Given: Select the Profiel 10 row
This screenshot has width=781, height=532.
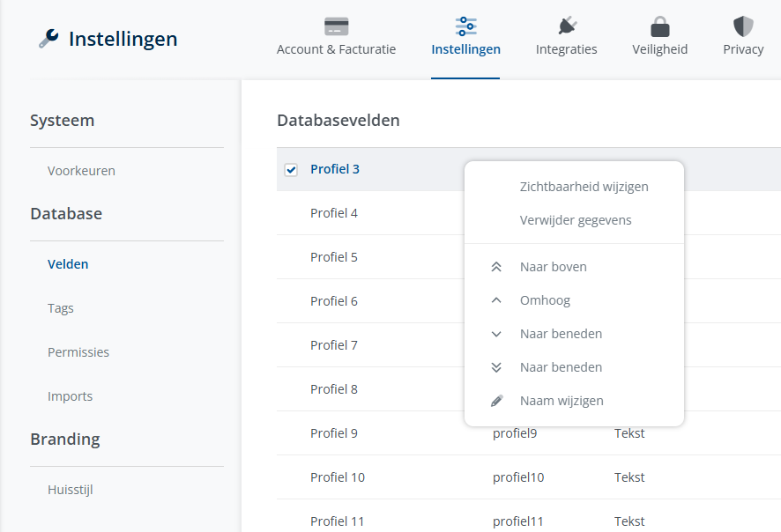Looking at the screenshot, I should (x=338, y=477).
